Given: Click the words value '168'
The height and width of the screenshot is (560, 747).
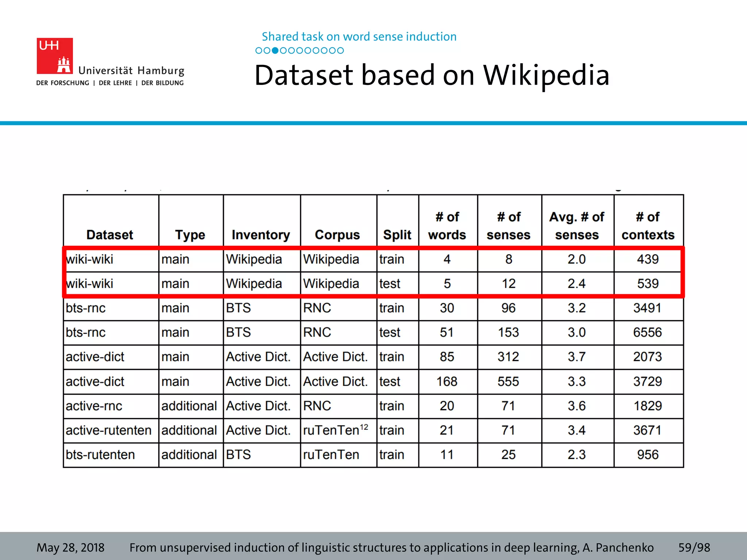Looking at the screenshot, I should pyautogui.click(x=447, y=381).
